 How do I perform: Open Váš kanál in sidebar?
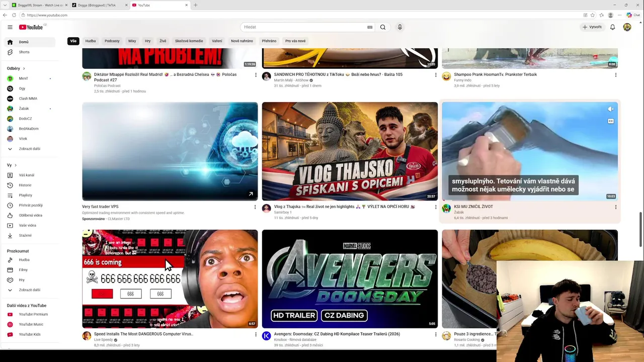pos(30,175)
